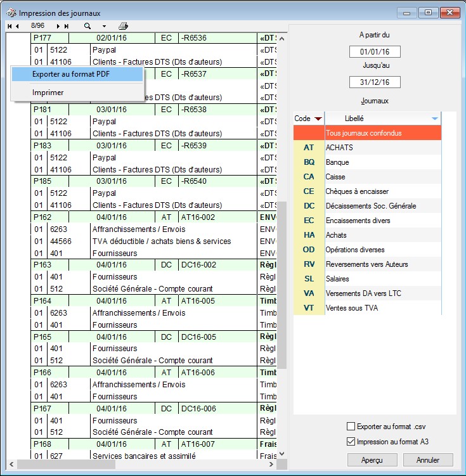Choose Imprimer from the popup menu
The height and width of the screenshot is (476, 466).
(77, 93)
